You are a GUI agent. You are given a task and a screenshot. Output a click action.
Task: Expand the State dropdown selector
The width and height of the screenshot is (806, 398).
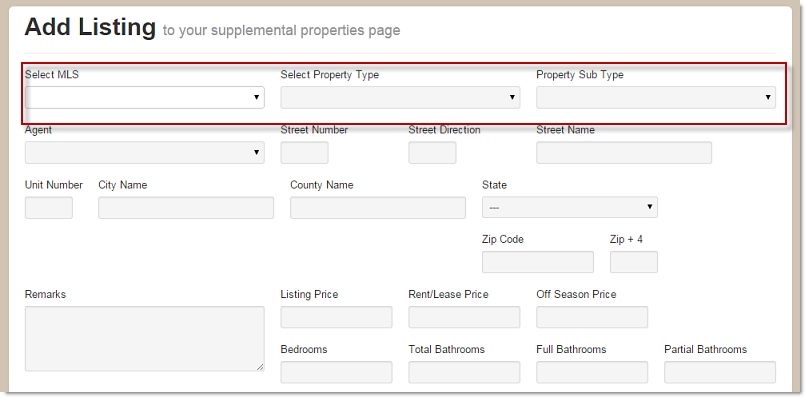[x=570, y=207]
